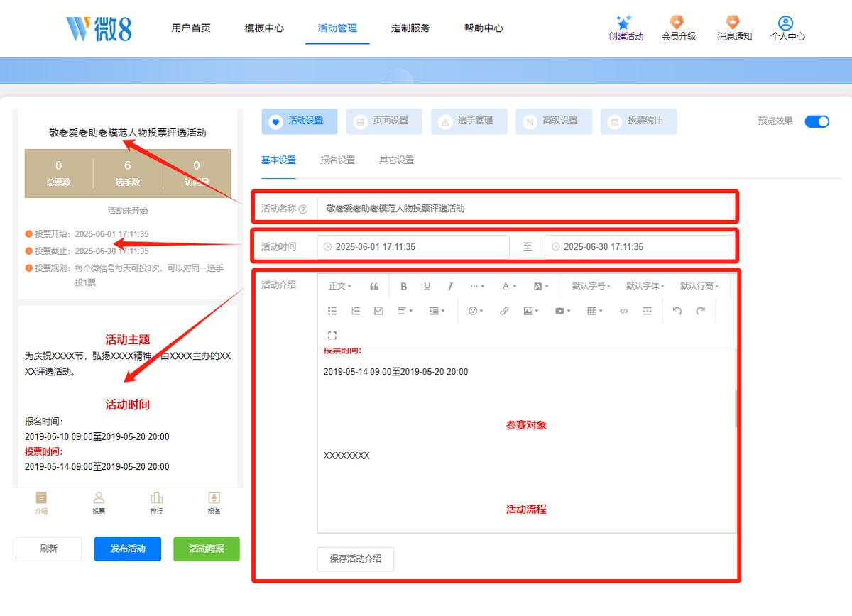This screenshot has width=852, height=616.
Task: Click 参赛对象 heading in editor
Action: (x=526, y=425)
